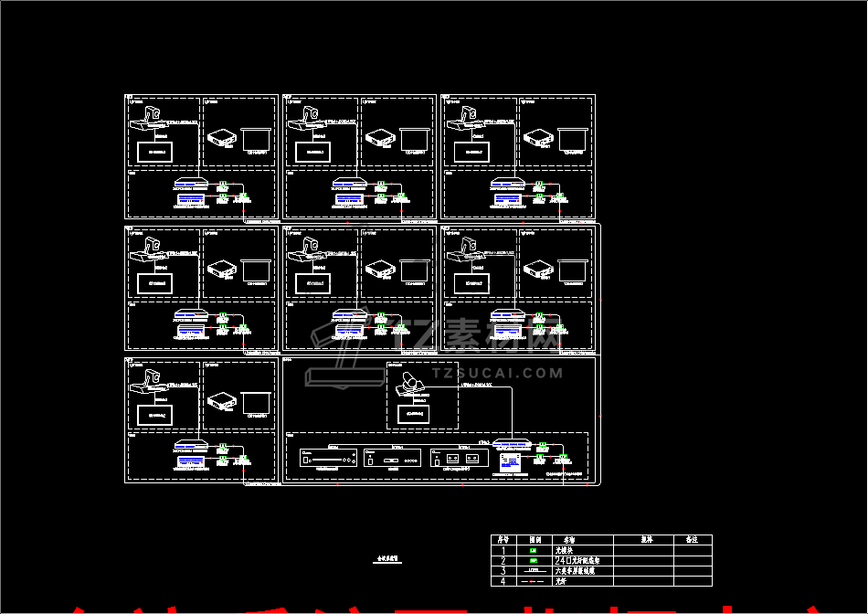The image size is (868, 614).
Task: Select the conference camera in the large bottom block
Action: click(409, 383)
